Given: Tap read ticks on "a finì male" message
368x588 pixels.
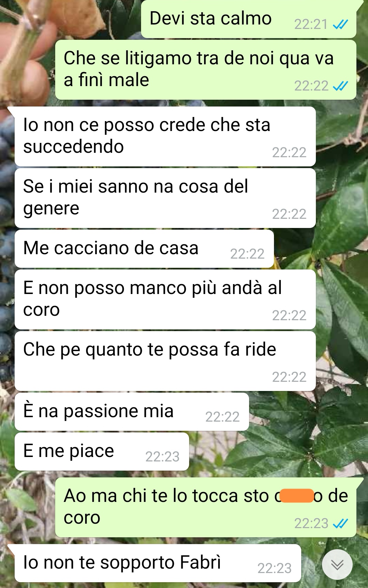Looking at the screenshot, I should (340, 86).
